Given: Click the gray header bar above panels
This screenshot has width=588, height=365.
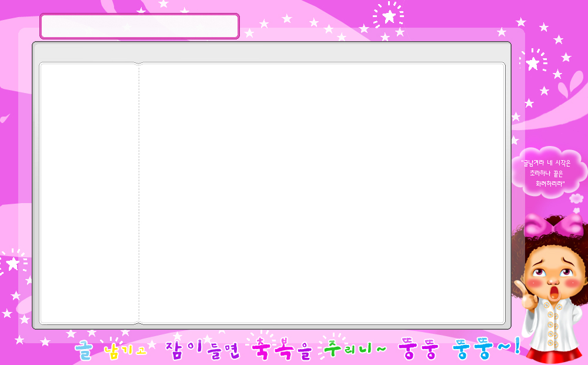Looking at the screenshot, I should coord(271,52).
